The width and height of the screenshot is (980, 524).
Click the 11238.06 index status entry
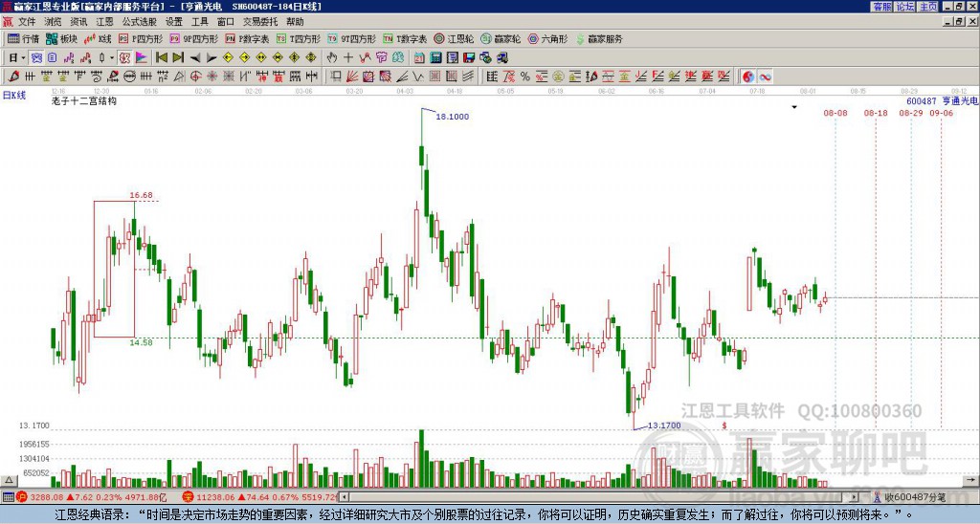click(x=261, y=497)
